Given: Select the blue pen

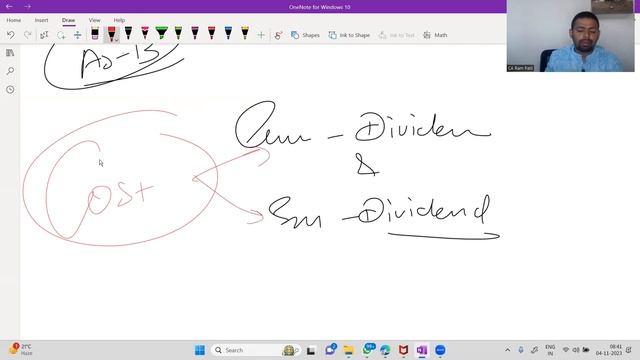Looking at the screenshot, I should coord(228,33).
